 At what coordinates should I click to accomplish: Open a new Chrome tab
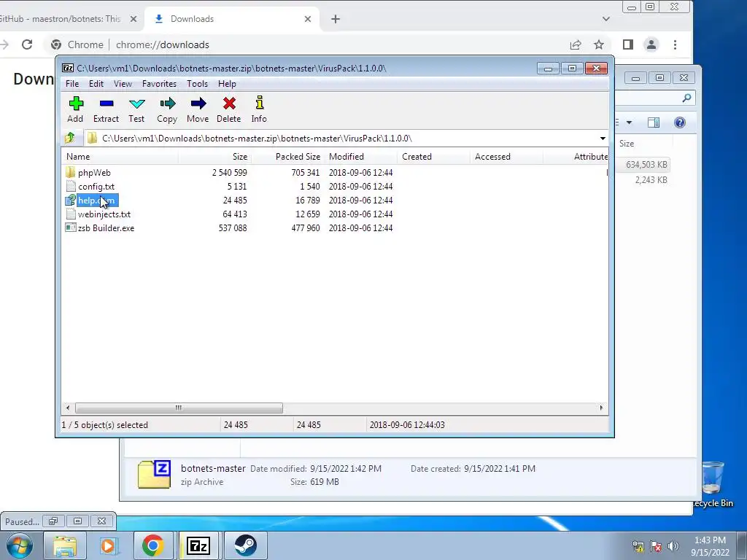click(x=336, y=19)
